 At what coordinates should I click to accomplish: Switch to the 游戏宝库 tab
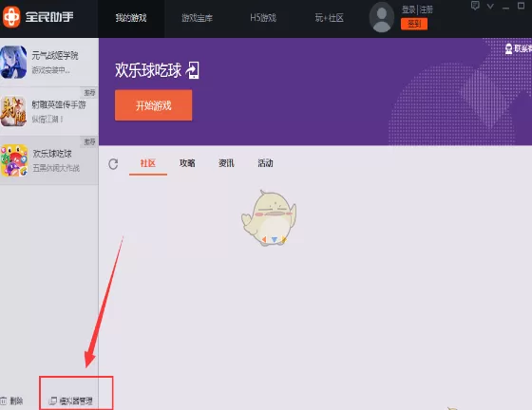click(198, 18)
